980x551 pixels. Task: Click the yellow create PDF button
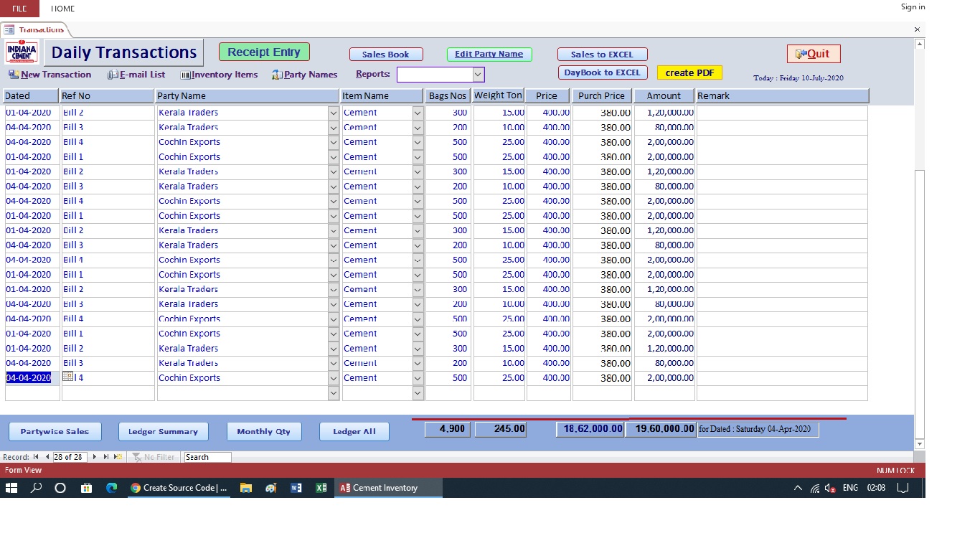[689, 72]
